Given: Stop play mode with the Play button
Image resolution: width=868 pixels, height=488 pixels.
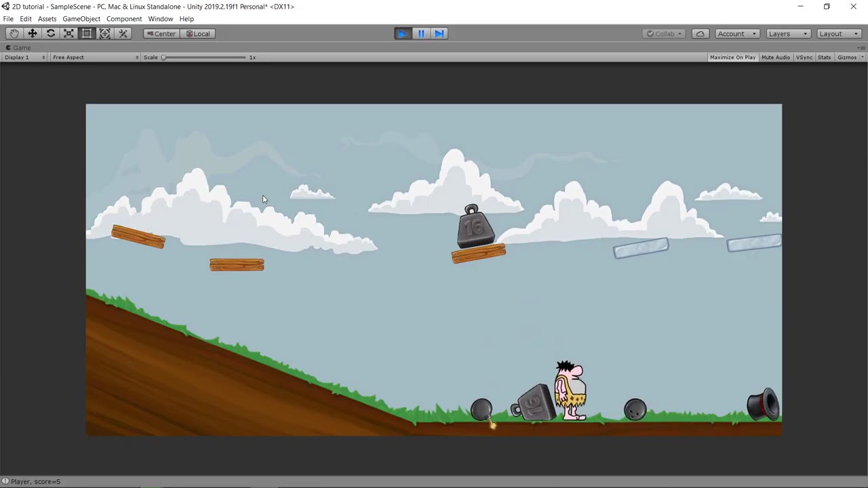Looking at the screenshot, I should coord(403,33).
